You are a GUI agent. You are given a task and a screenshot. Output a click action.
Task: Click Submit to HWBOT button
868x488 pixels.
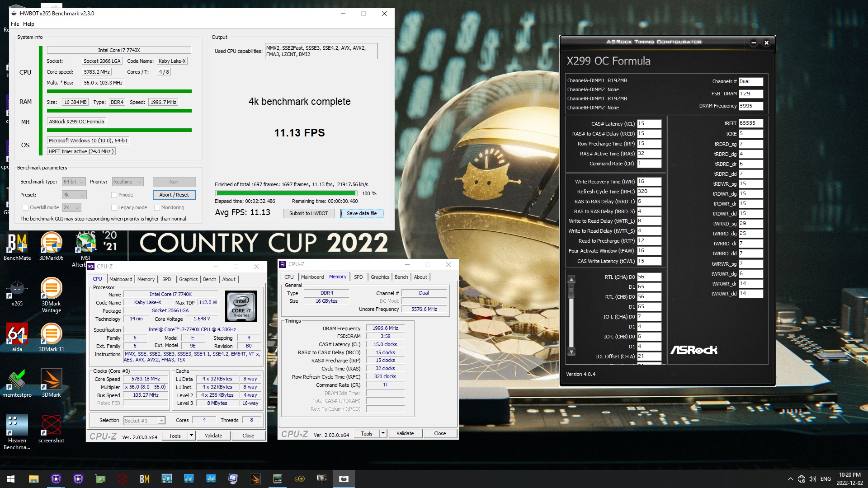[x=309, y=213]
